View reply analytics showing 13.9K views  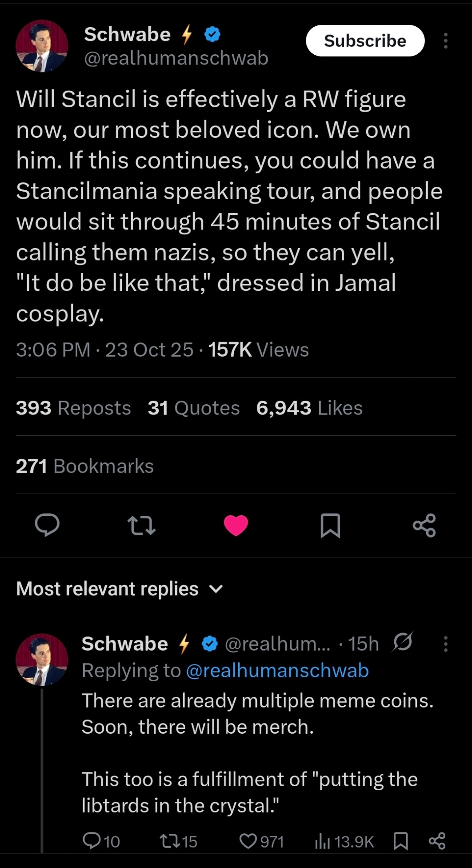[x=344, y=841]
